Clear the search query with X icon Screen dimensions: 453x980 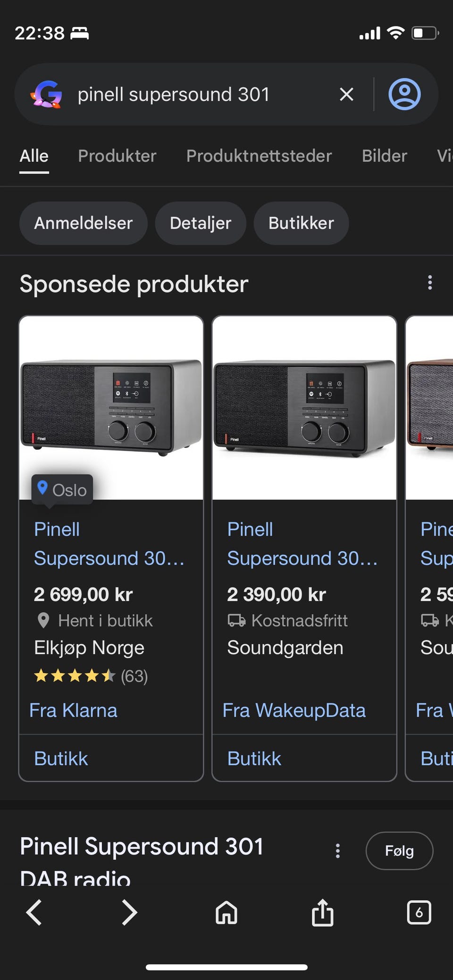(x=346, y=94)
